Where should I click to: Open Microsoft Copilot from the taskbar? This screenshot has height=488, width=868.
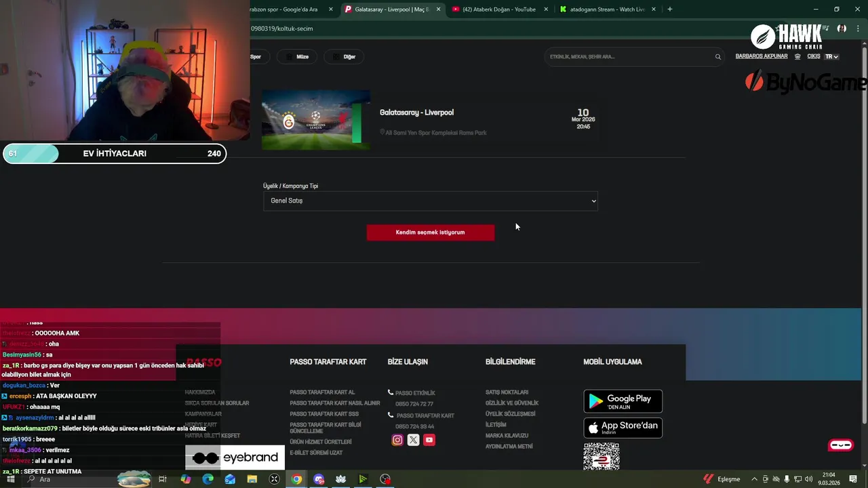coord(186,479)
